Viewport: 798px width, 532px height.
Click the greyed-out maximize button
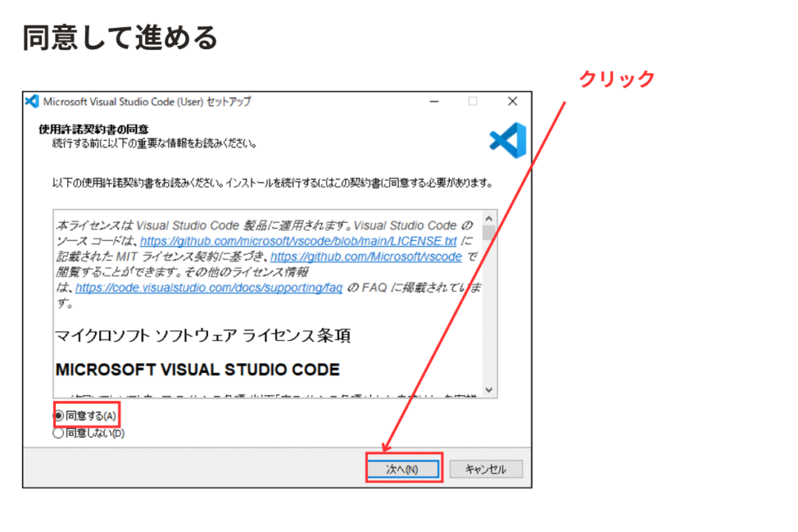pos(472,102)
